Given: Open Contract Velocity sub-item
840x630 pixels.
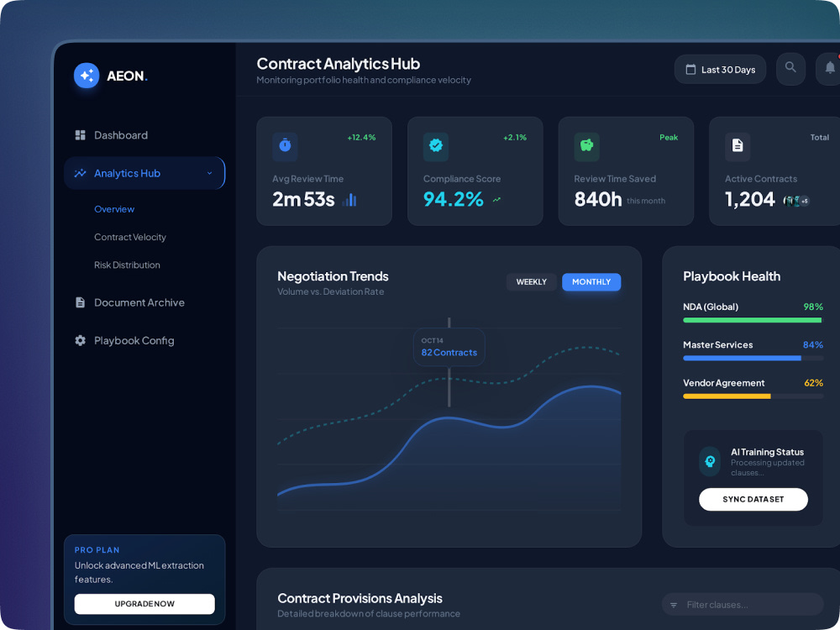Looking at the screenshot, I should [x=130, y=237].
